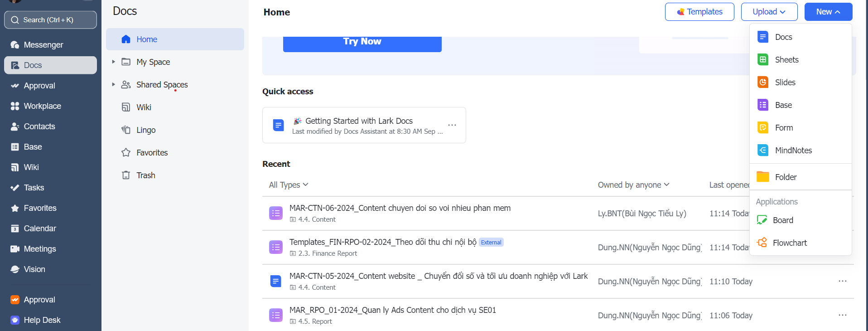Image resolution: width=868 pixels, height=331 pixels.
Task: Open the All Types filter dropdown
Action: (289, 185)
